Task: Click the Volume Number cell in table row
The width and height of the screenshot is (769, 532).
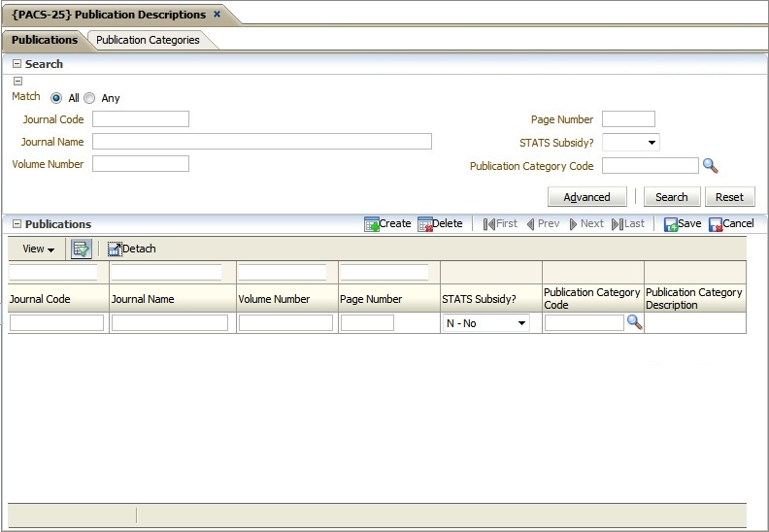Action: pyautogui.click(x=285, y=322)
